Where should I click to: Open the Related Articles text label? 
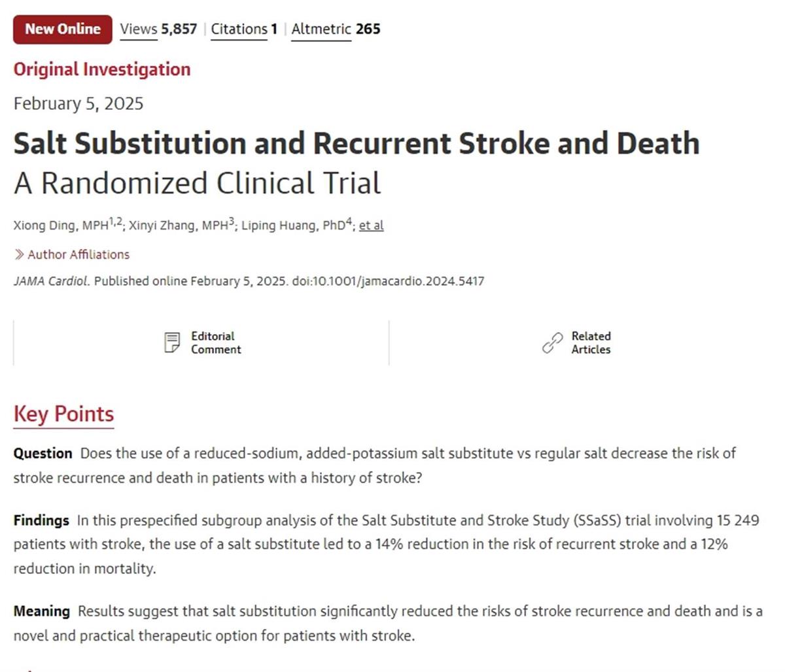click(591, 343)
